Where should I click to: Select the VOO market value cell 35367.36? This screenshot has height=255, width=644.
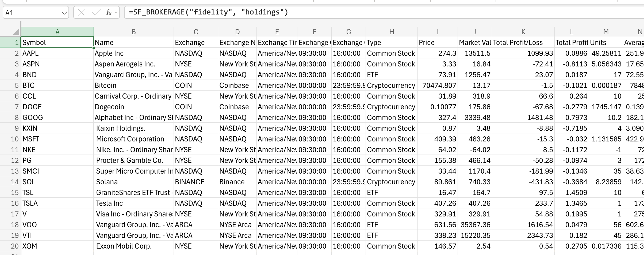(x=475, y=224)
